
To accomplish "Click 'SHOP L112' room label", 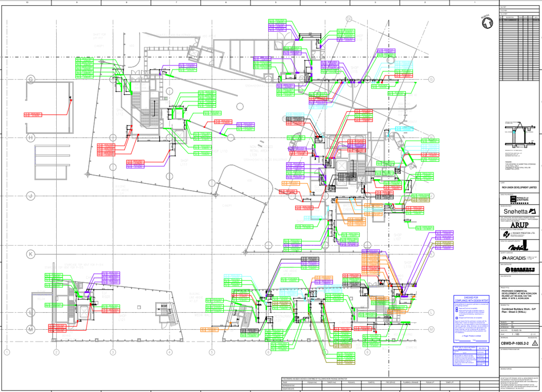I will click(x=120, y=112).
